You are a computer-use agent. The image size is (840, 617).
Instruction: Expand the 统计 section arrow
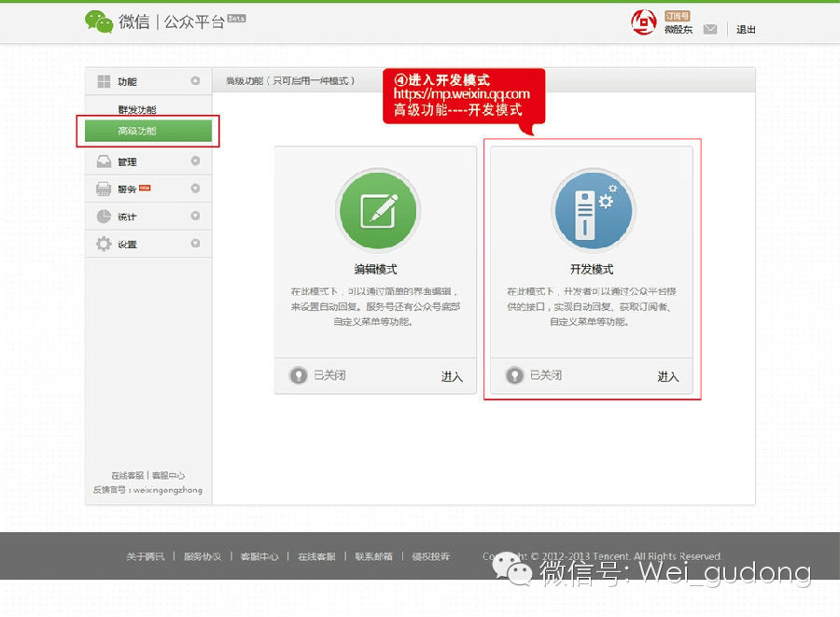[196, 216]
